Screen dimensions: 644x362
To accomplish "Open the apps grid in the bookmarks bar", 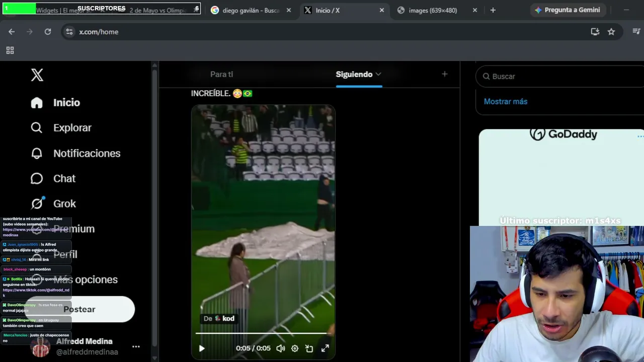I will point(10,50).
